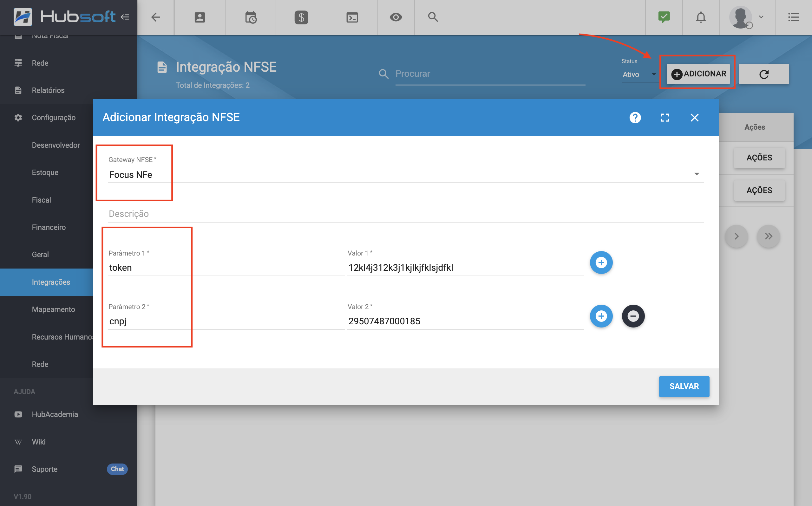This screenshot has width=812, height=506.
Task: Open the calendar icon in the top toolbar
Action: click(x=250, y=17)
